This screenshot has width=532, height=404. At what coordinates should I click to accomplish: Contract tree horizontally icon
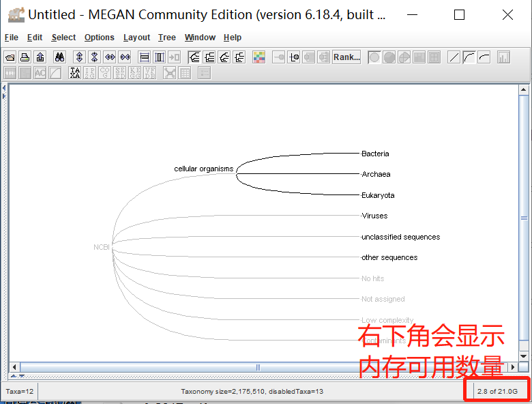tap(125, 57)
